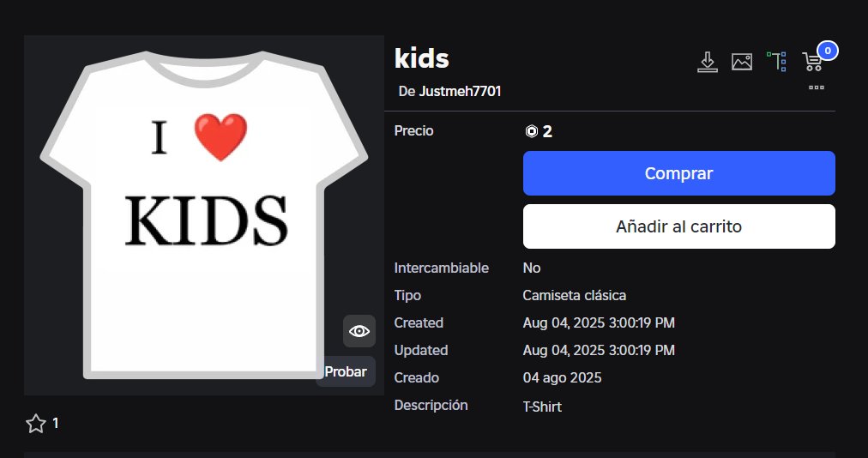The width and height of the screenshot is (868, 458).
Task: Click Añadir al carrito button
Action: pyautogui.click(x=678, y=226)
